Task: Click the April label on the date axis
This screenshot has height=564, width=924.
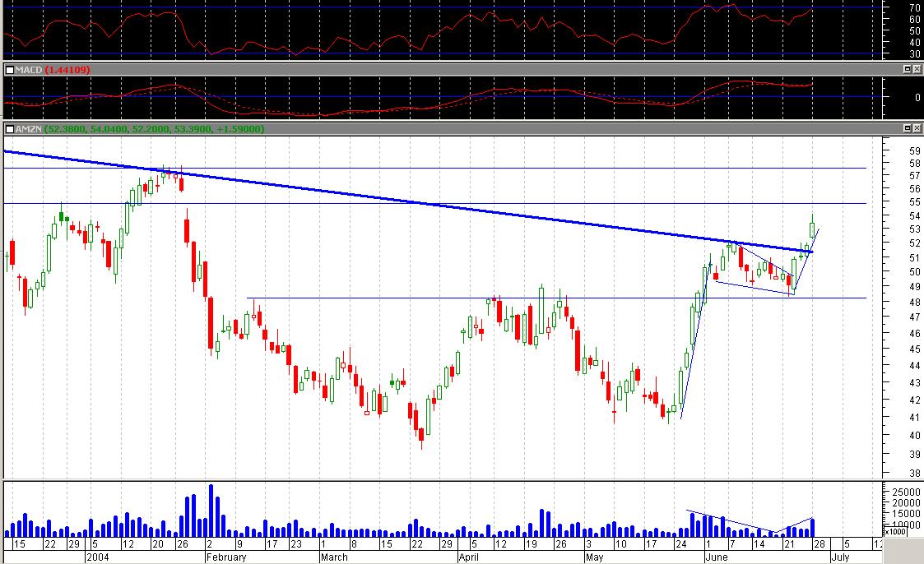Action: click(x=469, y=557)
